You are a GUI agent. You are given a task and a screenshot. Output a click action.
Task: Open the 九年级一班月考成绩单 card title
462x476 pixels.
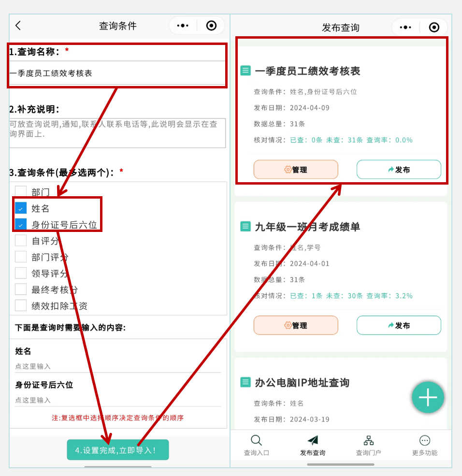[x=307, y=227]
